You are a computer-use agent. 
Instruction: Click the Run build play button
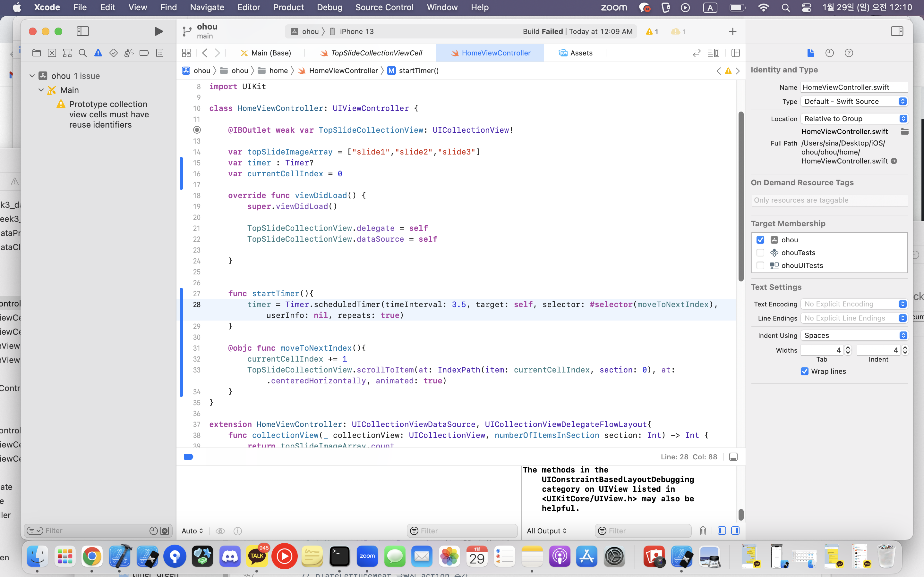tap(159, 31)
